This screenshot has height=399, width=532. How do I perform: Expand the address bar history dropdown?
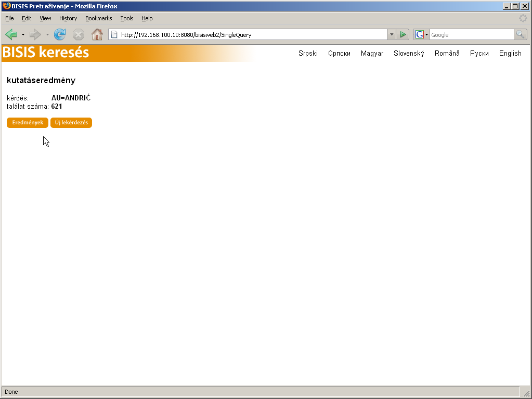point(392,35)
